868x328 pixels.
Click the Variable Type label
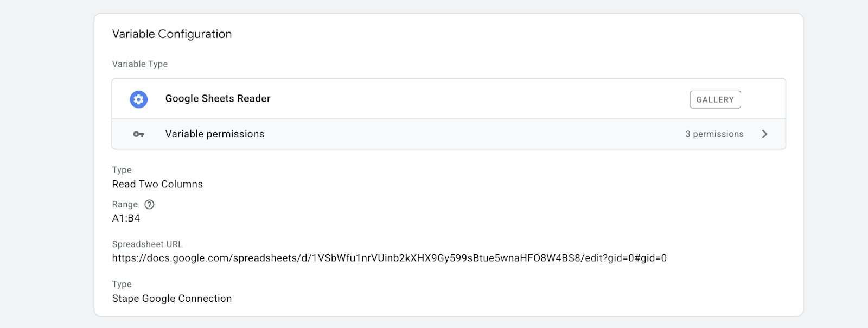click(139, 64)
